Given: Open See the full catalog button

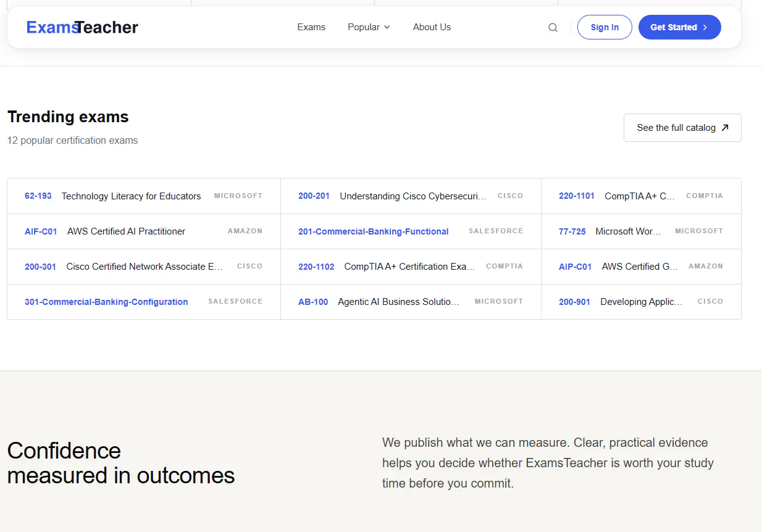Looking at the screenshot, I should click(682, 128).
